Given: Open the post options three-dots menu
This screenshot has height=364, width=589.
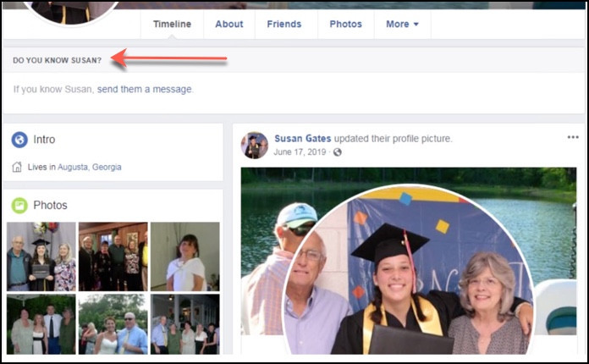Looking at the screenshot, I should 573,137.
